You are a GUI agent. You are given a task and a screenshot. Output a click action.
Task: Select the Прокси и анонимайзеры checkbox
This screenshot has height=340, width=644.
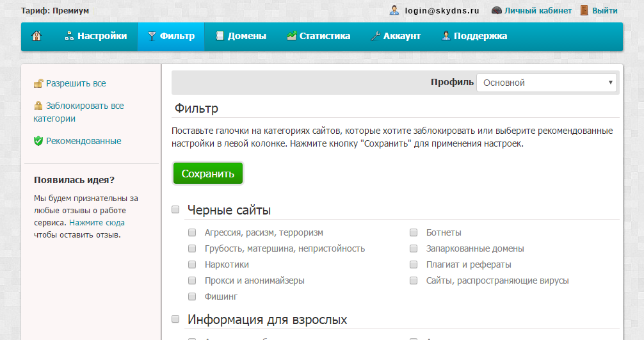coord(192,280)
